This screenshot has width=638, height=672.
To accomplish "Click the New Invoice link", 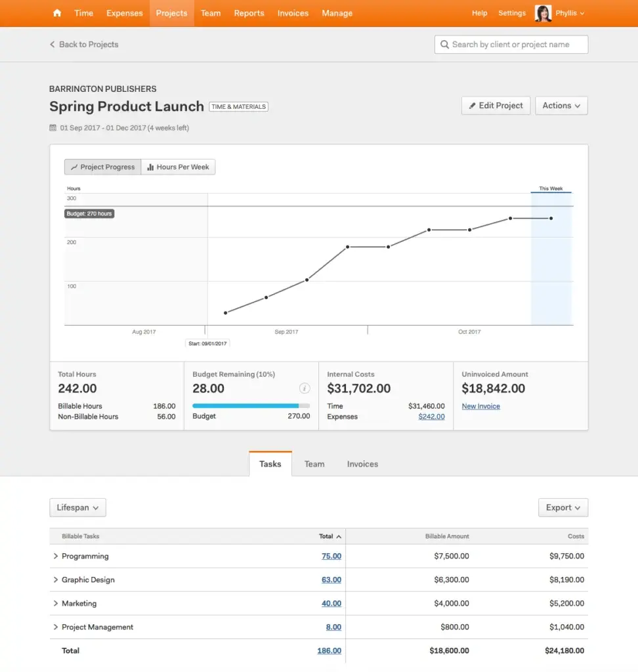I will click(x=480, y=406).
